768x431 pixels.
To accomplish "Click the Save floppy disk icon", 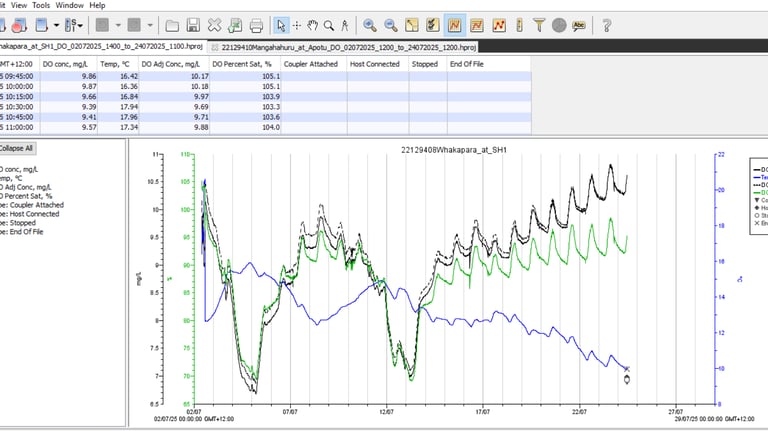I will [x=193, y=25].
